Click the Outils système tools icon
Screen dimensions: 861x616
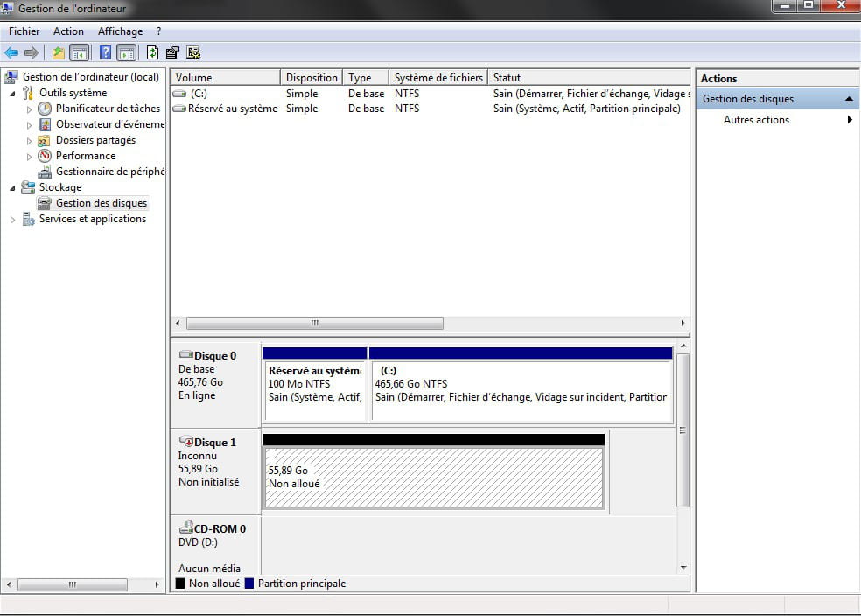[28, 93]
